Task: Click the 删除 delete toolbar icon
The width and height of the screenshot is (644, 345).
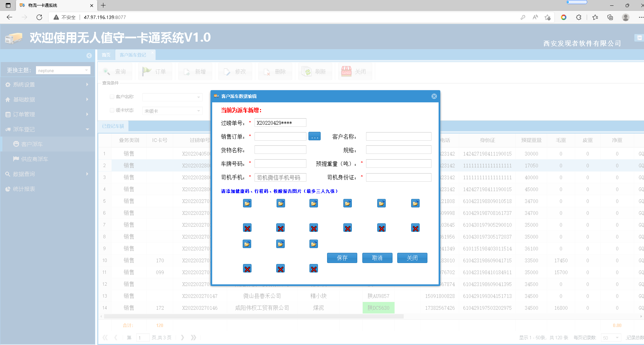Action: (267, 72)
